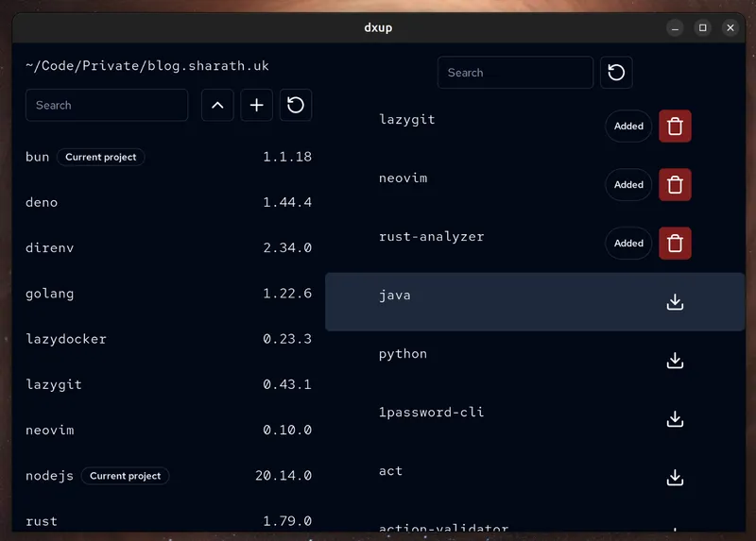Select the deno entry
This screenshot has height=541, width=756.
pos(42,202)
